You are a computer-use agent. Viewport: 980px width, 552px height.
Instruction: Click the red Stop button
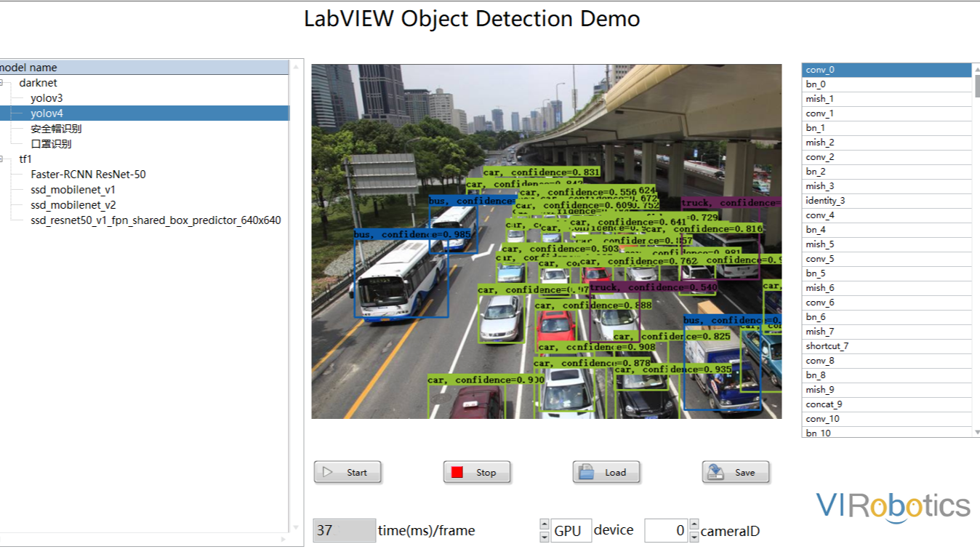point(477,472)
